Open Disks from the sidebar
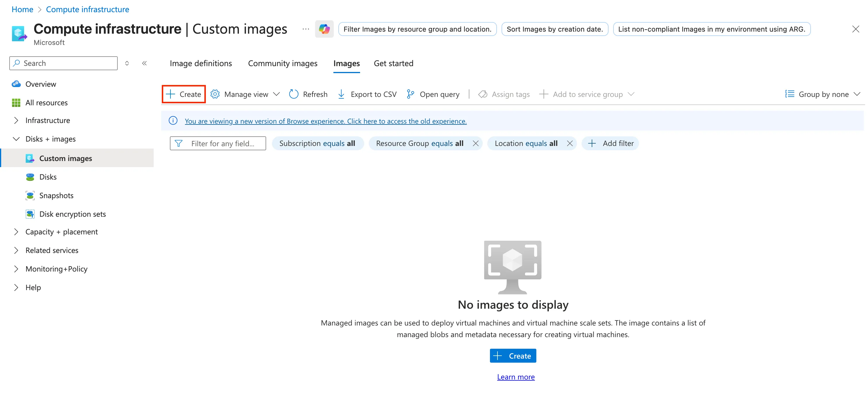The image size is (868, 405). 48,176
